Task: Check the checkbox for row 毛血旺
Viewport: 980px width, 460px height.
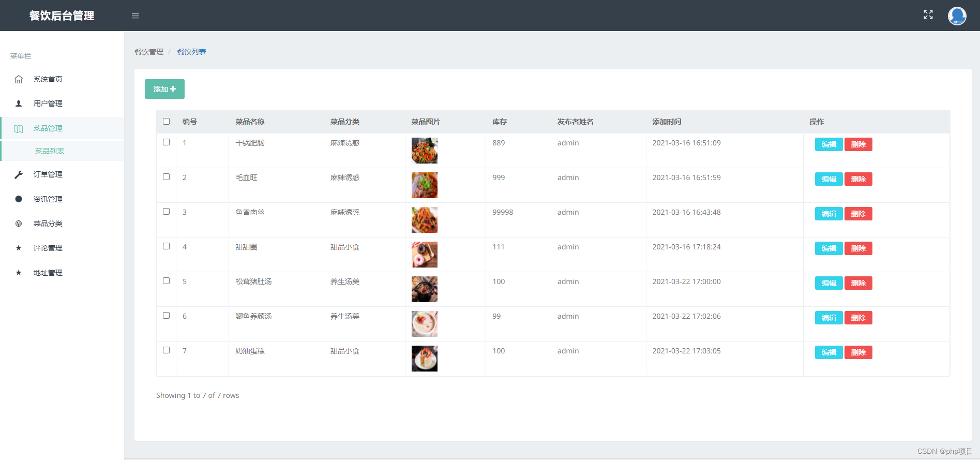Action: pos(166,177)
